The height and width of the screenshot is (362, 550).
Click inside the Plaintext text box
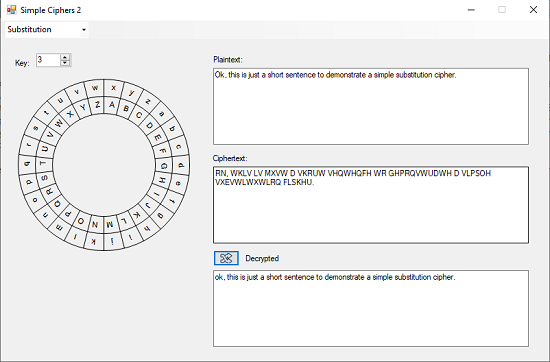tap(371, 106)
